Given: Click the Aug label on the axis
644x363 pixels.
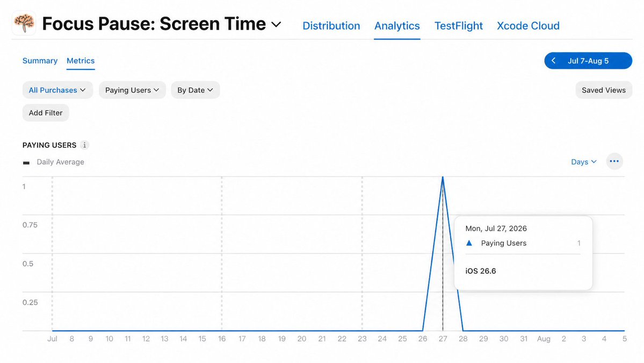Looking at the screenshot, I should [544, 339].
